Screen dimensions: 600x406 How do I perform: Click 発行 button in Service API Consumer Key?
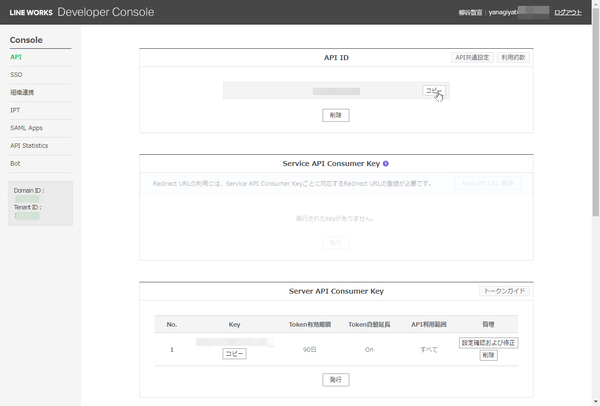(x=336, y=243)
